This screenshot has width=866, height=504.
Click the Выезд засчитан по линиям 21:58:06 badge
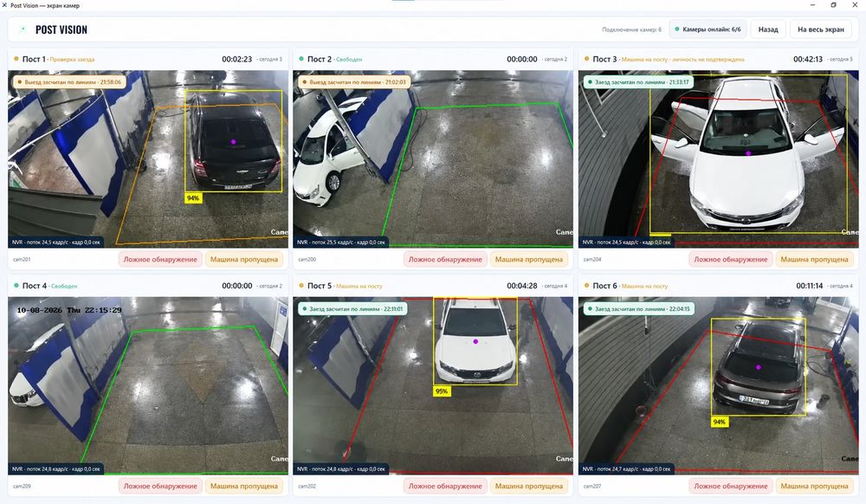point(69,81)
